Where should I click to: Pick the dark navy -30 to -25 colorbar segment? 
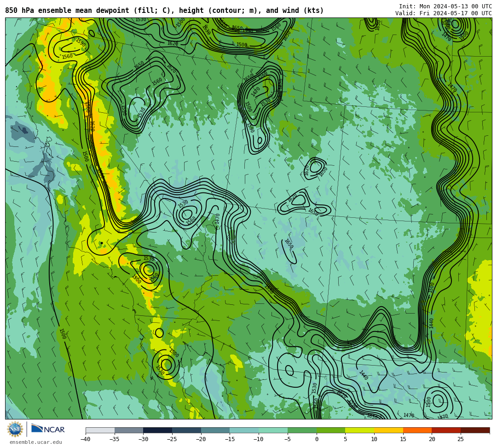[x=157, y=430]
